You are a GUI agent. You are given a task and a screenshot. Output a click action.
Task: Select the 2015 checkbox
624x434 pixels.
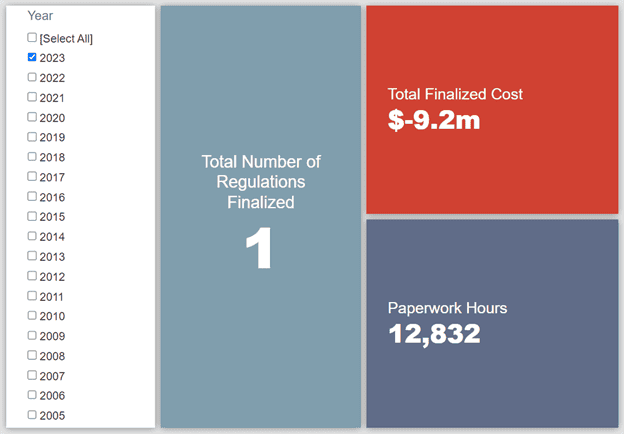pos(32,216)
